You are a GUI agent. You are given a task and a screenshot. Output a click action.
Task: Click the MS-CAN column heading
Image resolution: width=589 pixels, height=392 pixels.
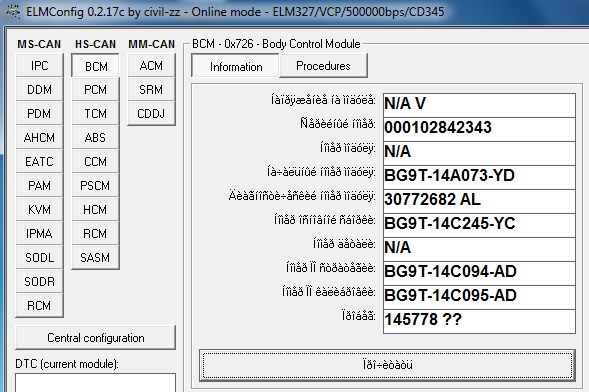[x=39, y=44]
